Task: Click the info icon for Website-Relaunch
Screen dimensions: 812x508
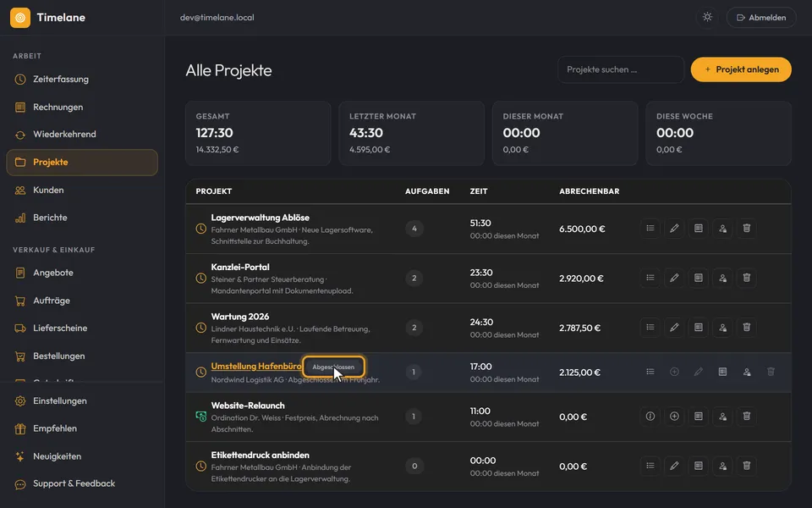Action: point(650,417)
